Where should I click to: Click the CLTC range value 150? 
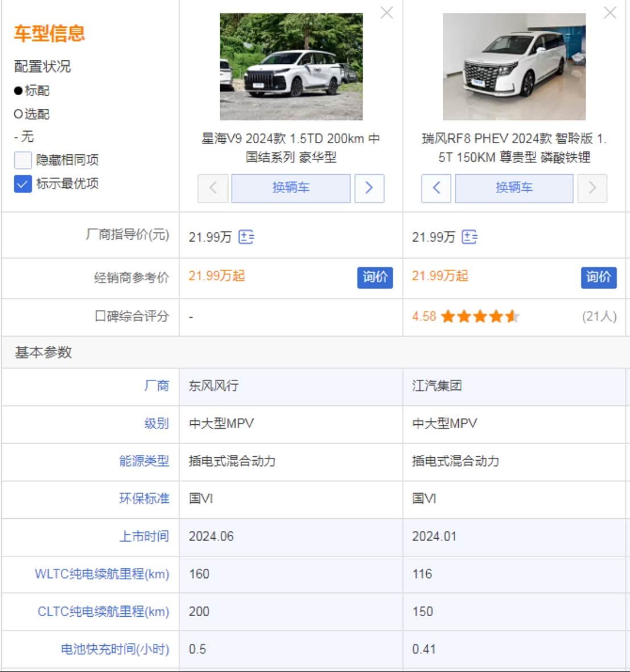pyautogui.click(x=422, y=612)
